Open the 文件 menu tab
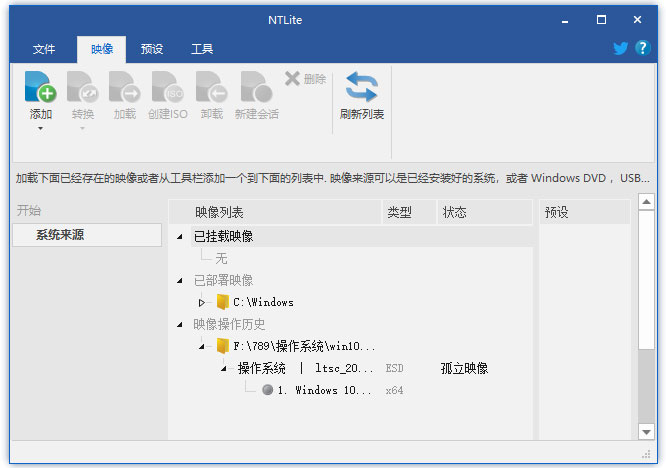 coord(44,49)
